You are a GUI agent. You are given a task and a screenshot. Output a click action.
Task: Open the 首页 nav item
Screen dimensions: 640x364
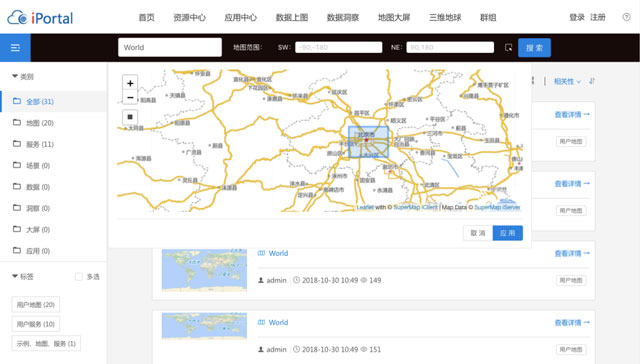tap(147, 18)
